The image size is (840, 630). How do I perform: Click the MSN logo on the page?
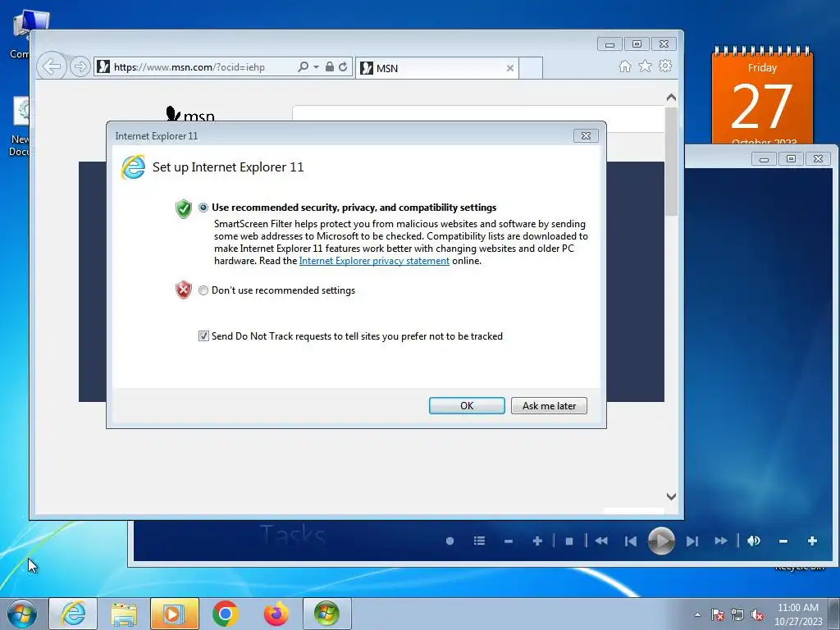[x=190, y=114]
